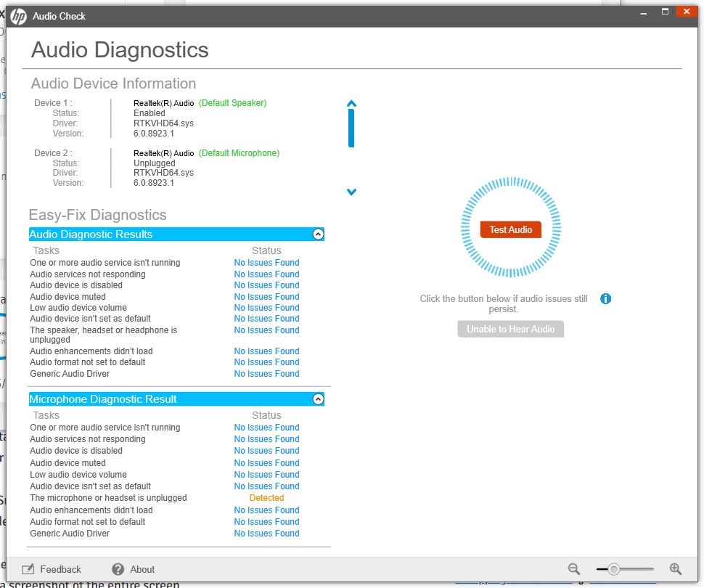Click the Microphone Diagnostic Result header bar
The image size is (704, 588).
[176, 399]
